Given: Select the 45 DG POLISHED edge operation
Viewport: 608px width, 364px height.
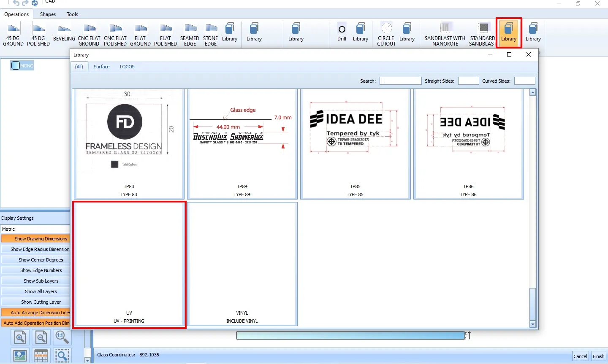Looking at the screenshot, I should (x=38, y=35).
